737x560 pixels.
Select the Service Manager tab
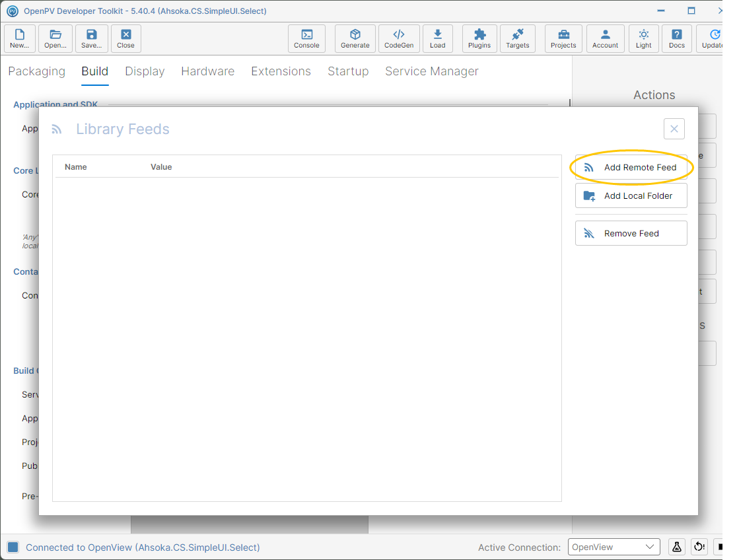coord(432,71)
